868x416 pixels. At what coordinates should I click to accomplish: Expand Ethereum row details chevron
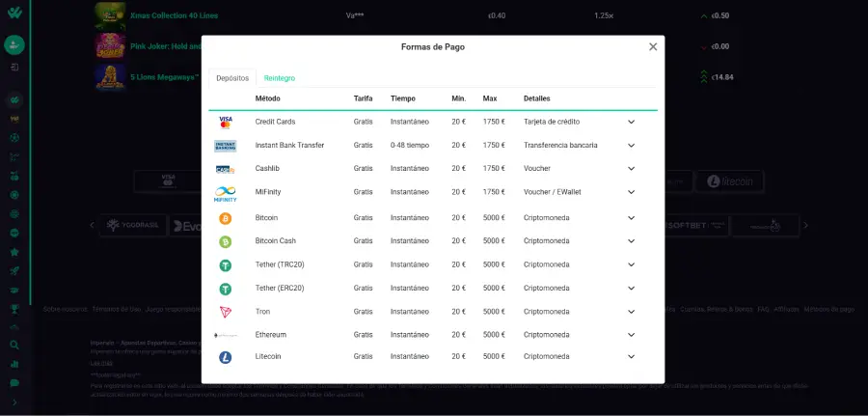click(631, 335)
